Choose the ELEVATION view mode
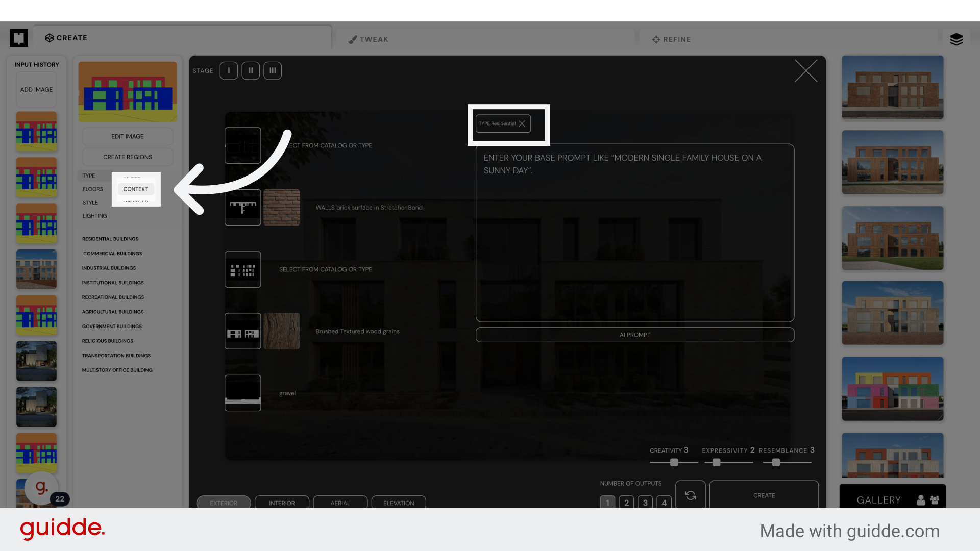980x551 pixels. point(399,502)
